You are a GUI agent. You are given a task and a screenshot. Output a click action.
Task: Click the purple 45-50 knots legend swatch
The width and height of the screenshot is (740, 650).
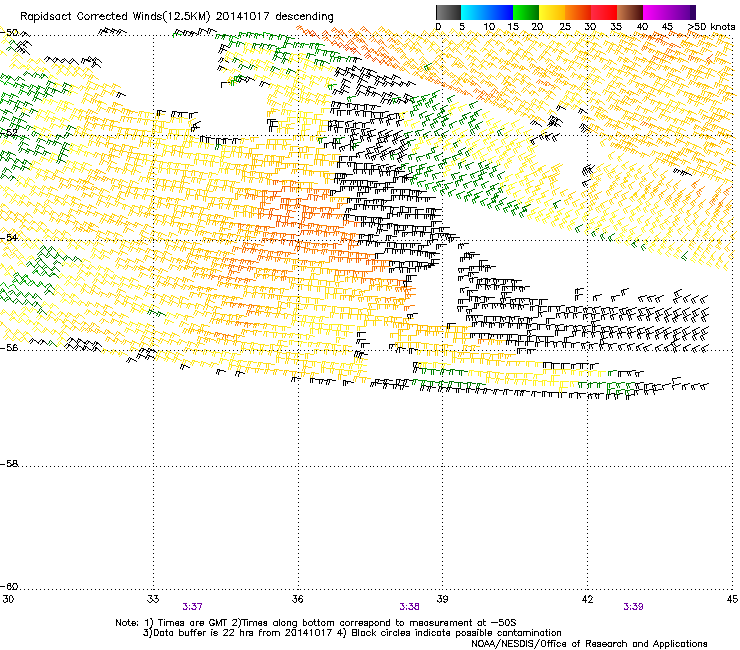coord(682,12)
